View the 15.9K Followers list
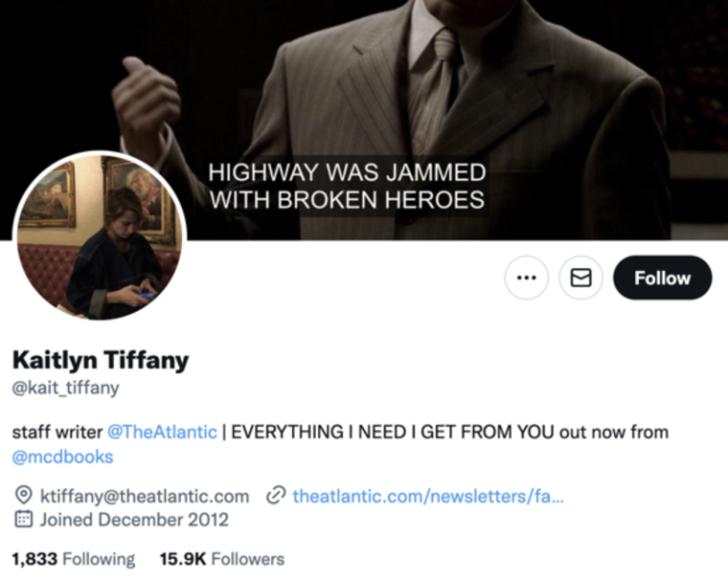The height and width of the screenshot is (580, 728). (222, 559)
